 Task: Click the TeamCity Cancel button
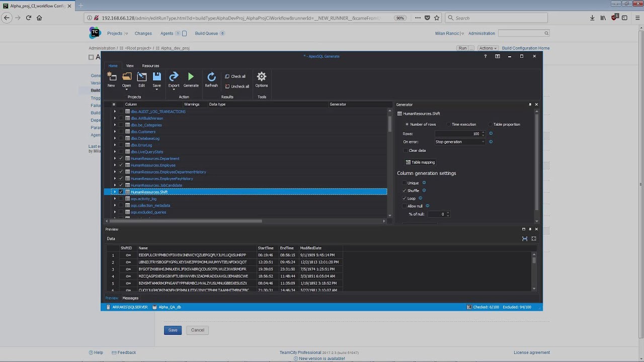click(198, 330)
